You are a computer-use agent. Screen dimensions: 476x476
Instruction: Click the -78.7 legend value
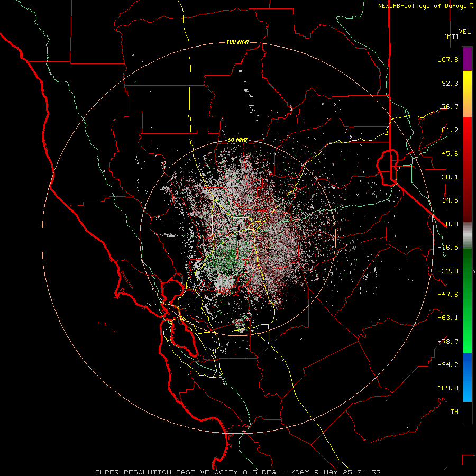[448, 342]
